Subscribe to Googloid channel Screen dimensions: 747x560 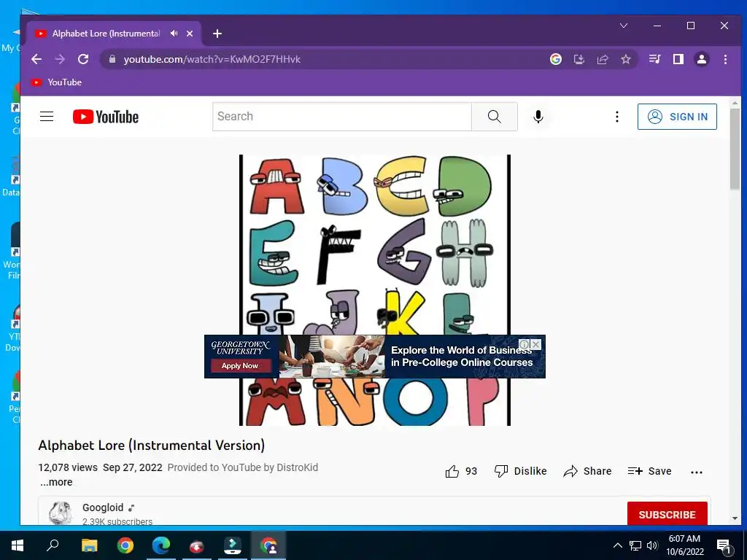tap(667, 514)
